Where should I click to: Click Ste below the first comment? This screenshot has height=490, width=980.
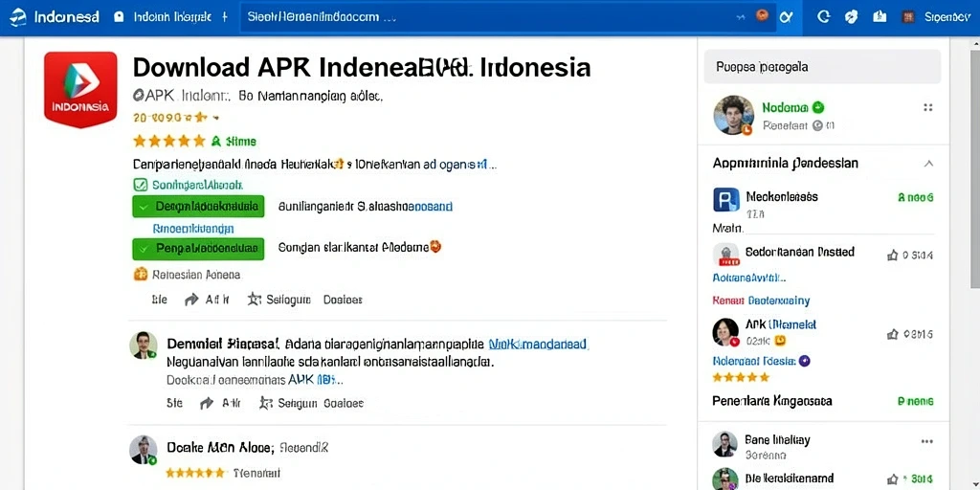point(174,404)
